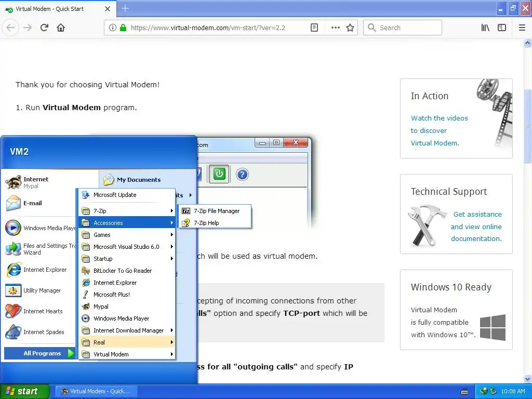Switch to Virtual Modem taskbar button
Viewport: 532px width, 399px height.
tap(96, 391)
